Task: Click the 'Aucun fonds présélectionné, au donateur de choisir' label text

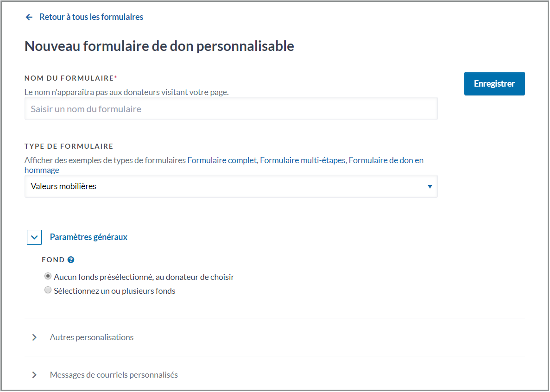Action: [x=144, y=277]
